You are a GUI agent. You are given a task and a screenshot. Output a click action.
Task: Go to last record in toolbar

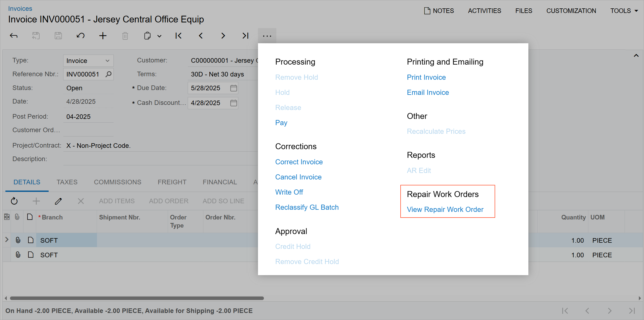click(x=245, y=36)
